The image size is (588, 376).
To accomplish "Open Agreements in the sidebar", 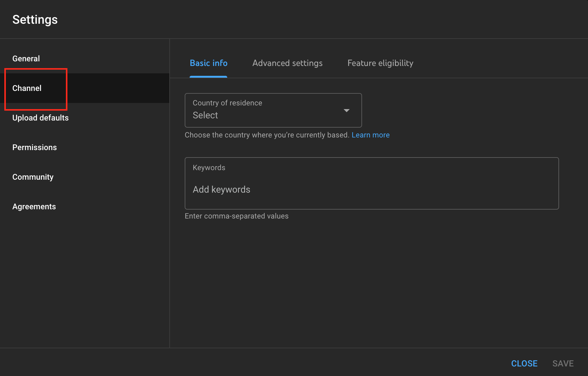I will (x=85, y=206).
